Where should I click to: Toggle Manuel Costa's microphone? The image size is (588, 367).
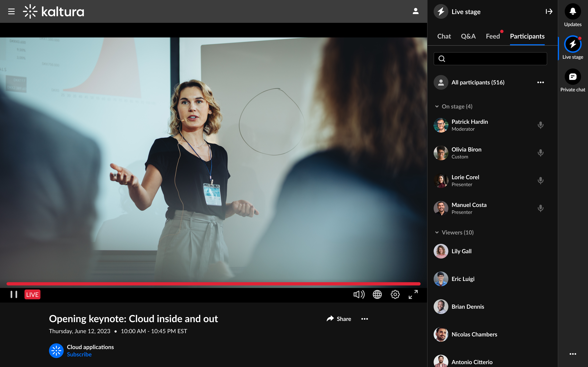tap(540, 208)
